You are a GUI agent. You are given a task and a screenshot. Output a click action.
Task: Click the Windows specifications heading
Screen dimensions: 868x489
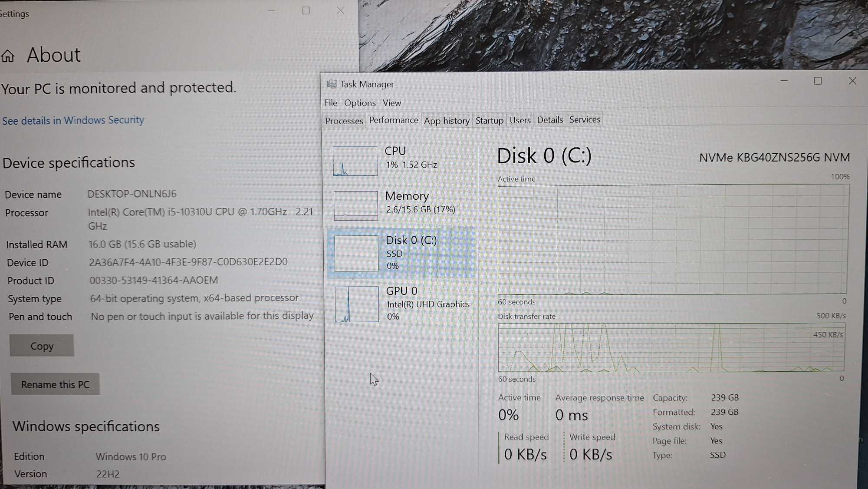pyautogui.click(x=86, y=426)
